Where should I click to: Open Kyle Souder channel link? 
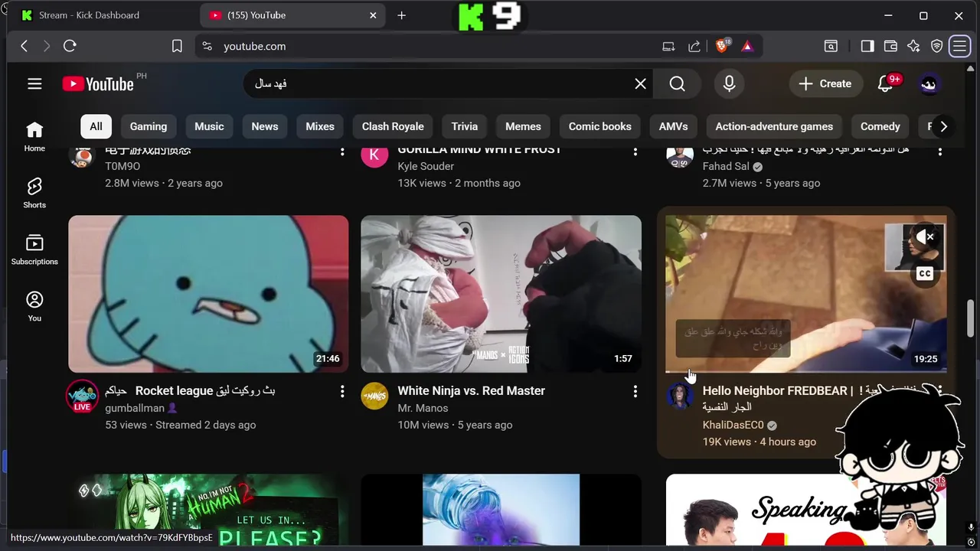coord(426,166)
